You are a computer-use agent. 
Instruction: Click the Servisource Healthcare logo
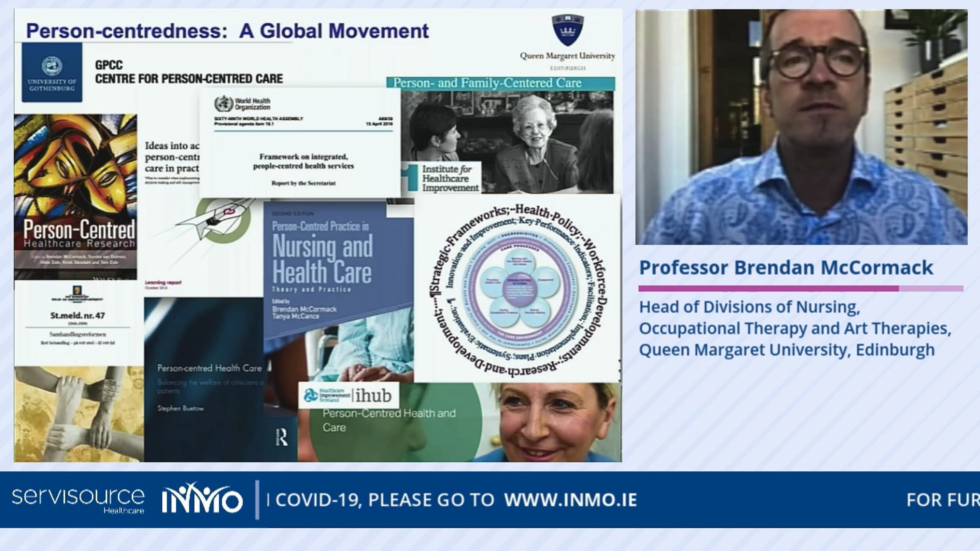tap(78, 500)
